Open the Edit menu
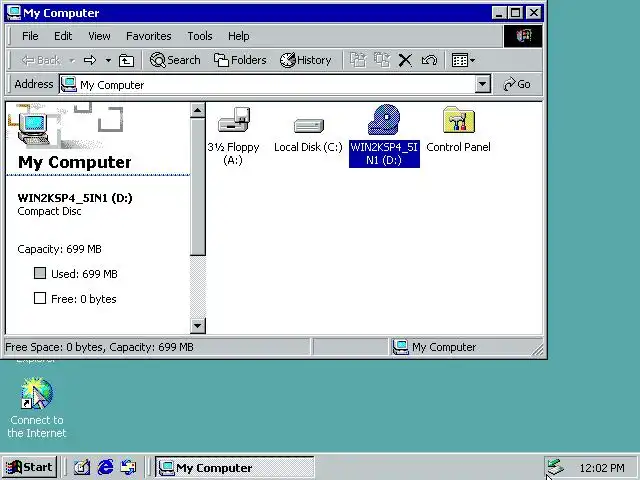640x480 pixels. pos(63,36)
